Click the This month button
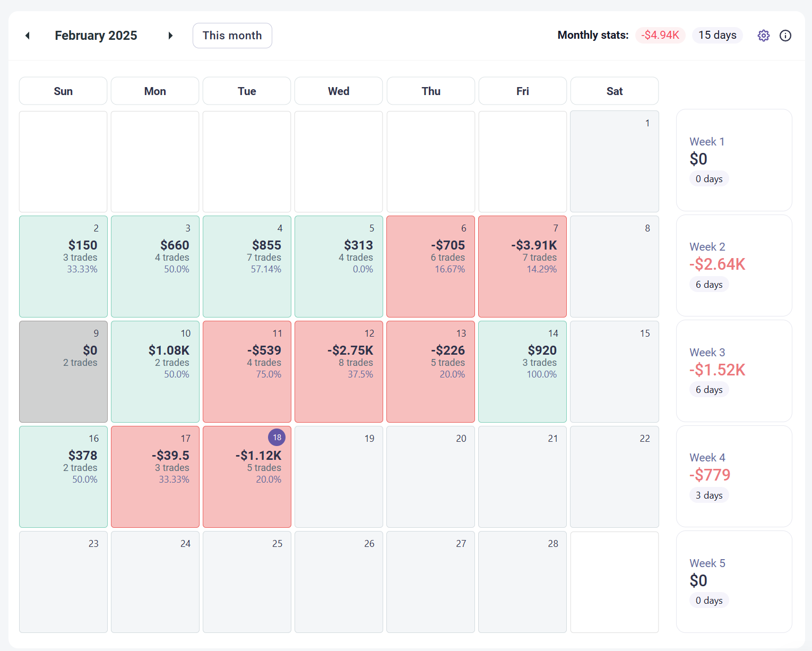 click(232, 35)
